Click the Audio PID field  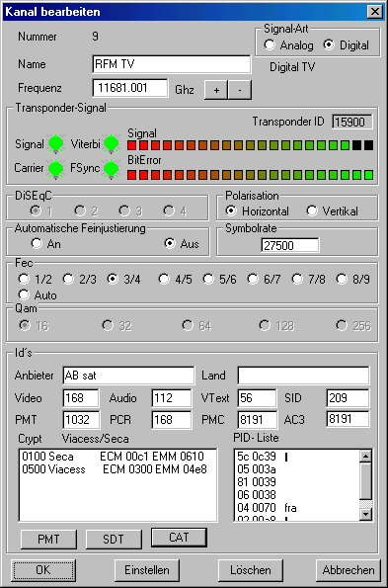(x=172, y=398)
